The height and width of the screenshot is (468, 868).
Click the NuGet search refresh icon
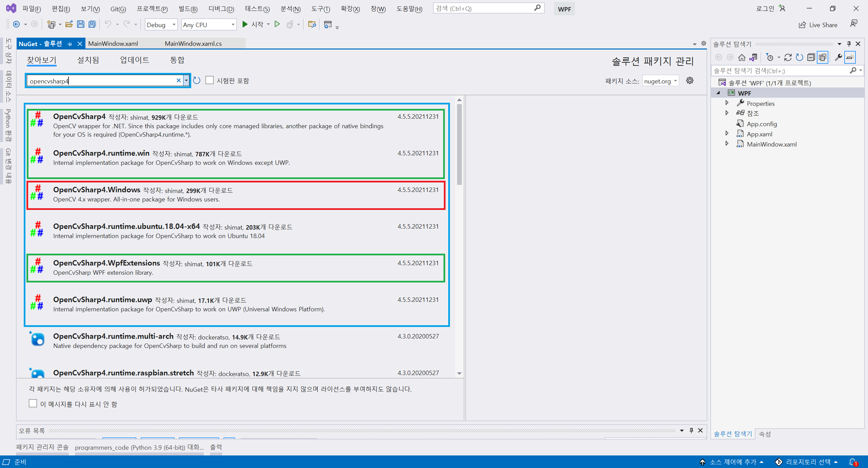pyautogui.click(x=197, y=81)
